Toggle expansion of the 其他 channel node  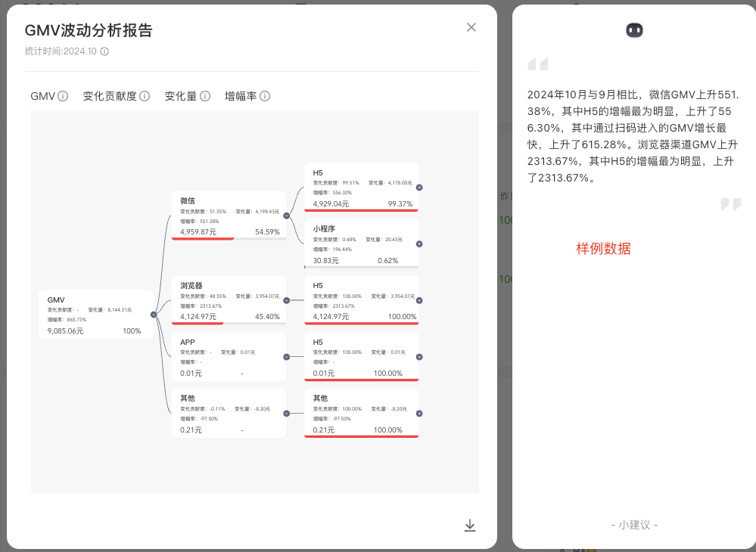(x=286, y=413)
